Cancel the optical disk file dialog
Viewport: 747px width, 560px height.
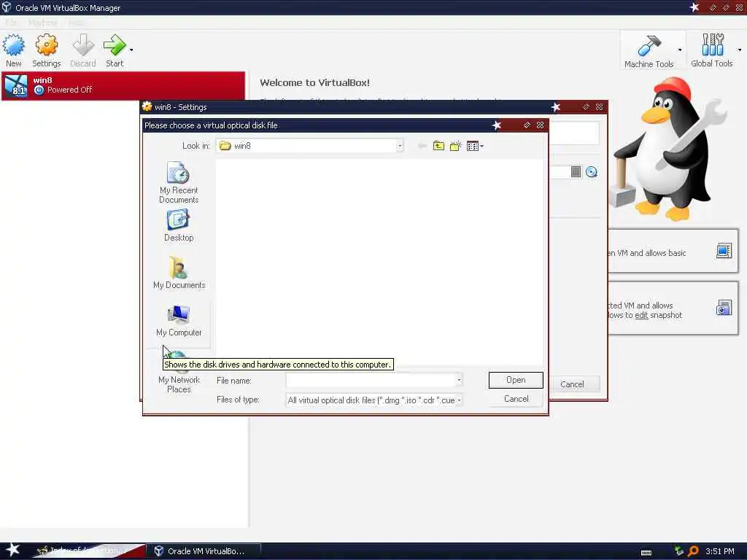coord(516,399)
